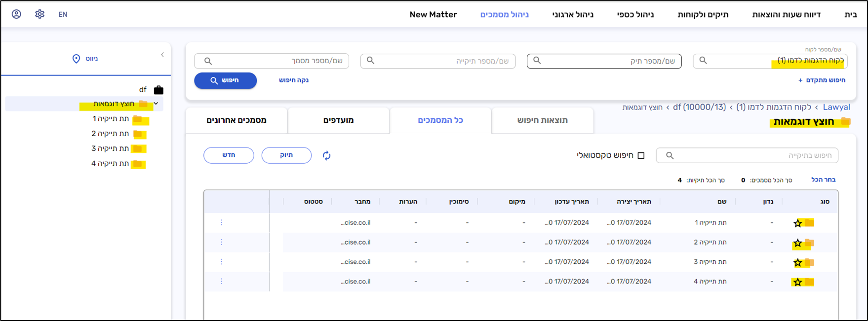Star the תת תייקיה 1 row as favorite
This screenshot has width=868, height=321.
797,223
